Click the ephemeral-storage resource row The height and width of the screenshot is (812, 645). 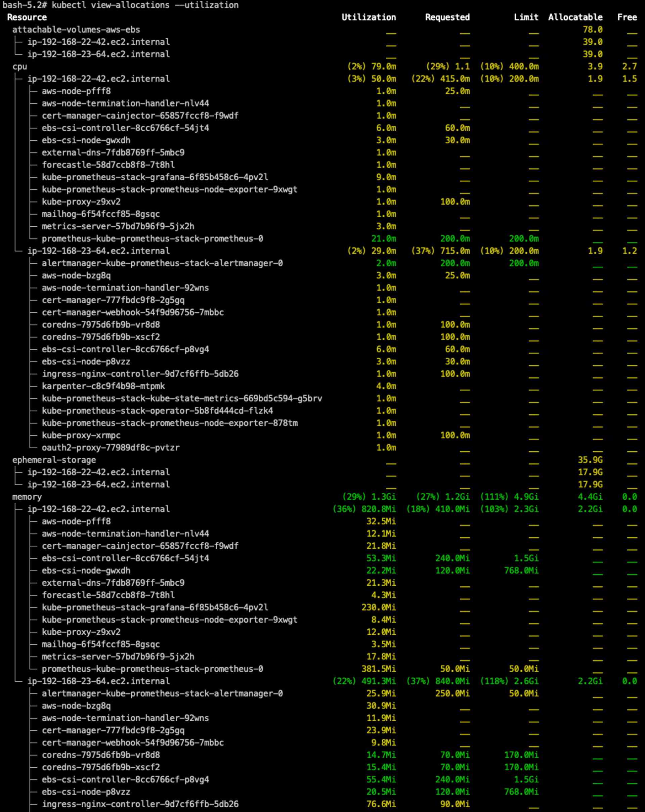[x=54, y=460]
